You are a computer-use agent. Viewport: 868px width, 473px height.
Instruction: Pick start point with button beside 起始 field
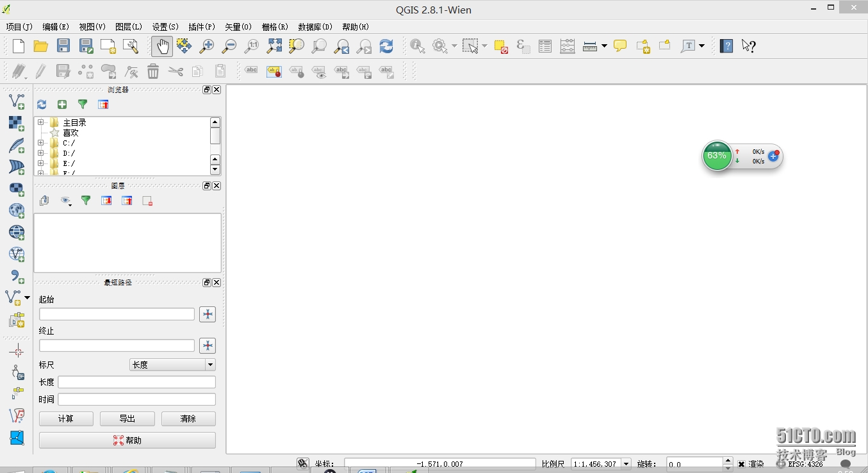[x=208, y=314]
